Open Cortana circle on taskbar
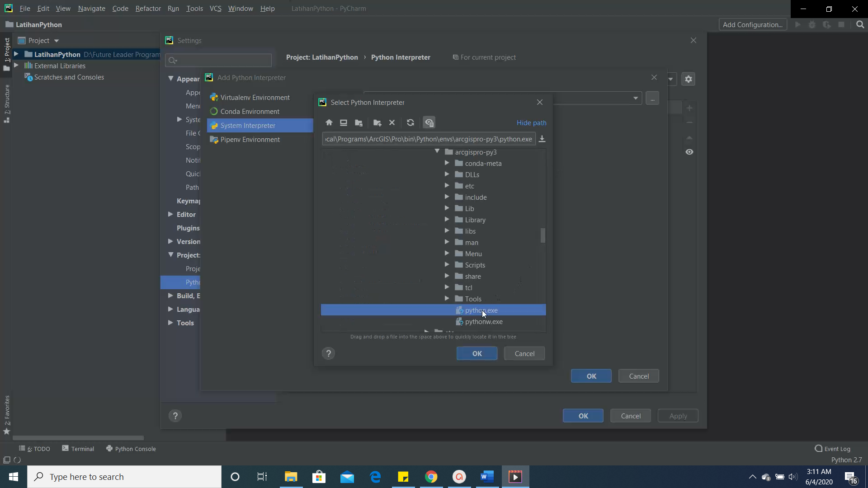 (x=235, y=477)
